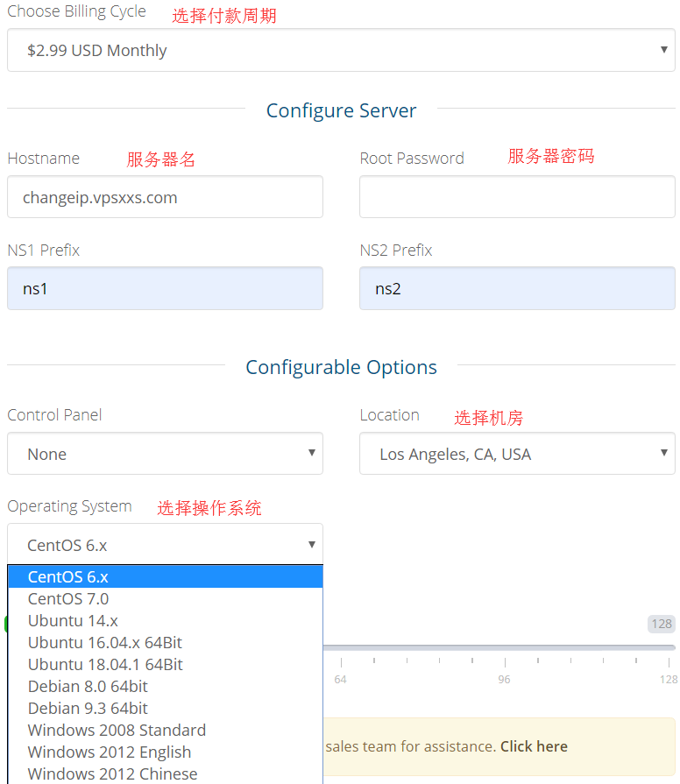The image size is (680, 784).
Task: Pick Windows 2012 Chinese option
Action: [166, 774]
